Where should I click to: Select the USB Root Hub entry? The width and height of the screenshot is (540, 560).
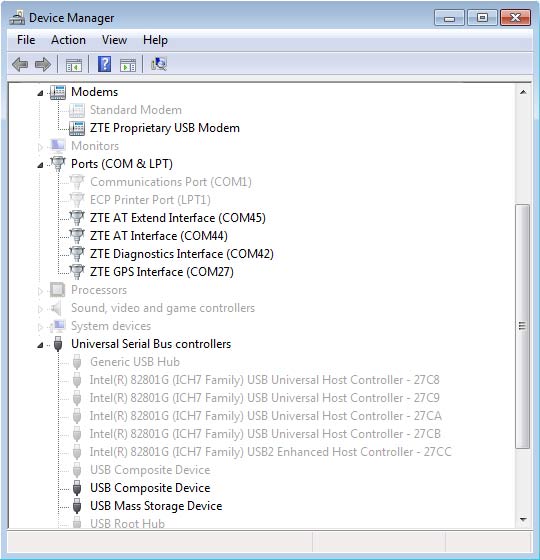tap(127, 524)
